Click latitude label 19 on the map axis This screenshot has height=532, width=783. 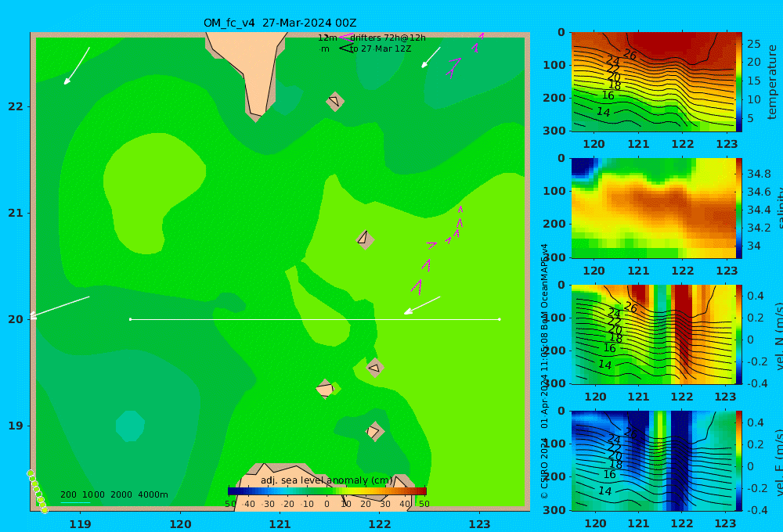(x=15, y=426)
